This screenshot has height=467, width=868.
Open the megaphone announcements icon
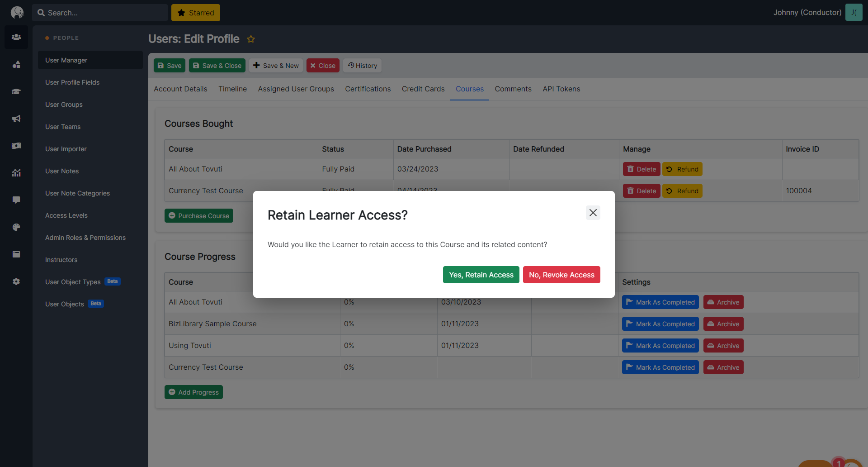click(x=16, y=119)
